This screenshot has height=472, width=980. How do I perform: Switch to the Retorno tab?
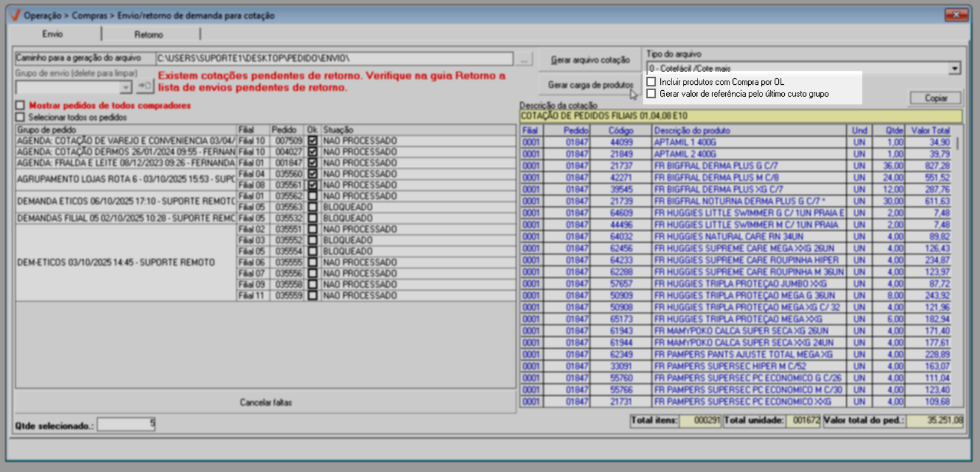coord(149,35)
